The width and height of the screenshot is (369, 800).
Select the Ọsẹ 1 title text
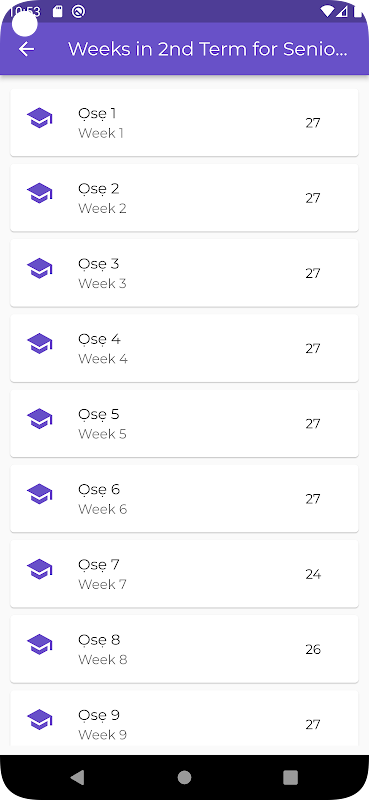click(97, 113)
